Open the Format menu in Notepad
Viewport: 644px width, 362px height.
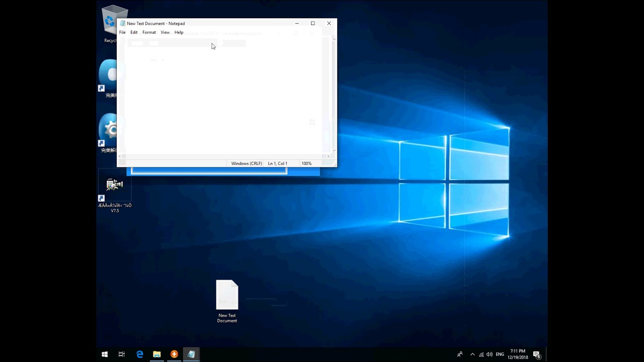(149, 32)
